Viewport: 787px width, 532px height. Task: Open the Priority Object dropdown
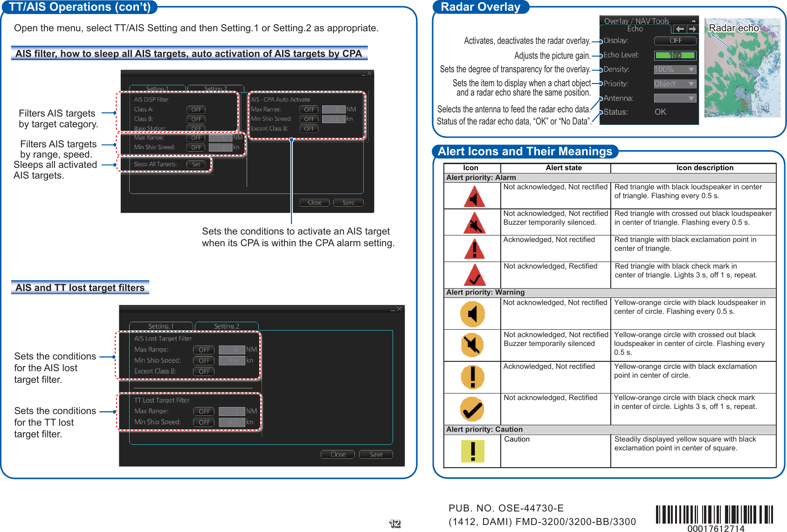(x=675, y=84)
